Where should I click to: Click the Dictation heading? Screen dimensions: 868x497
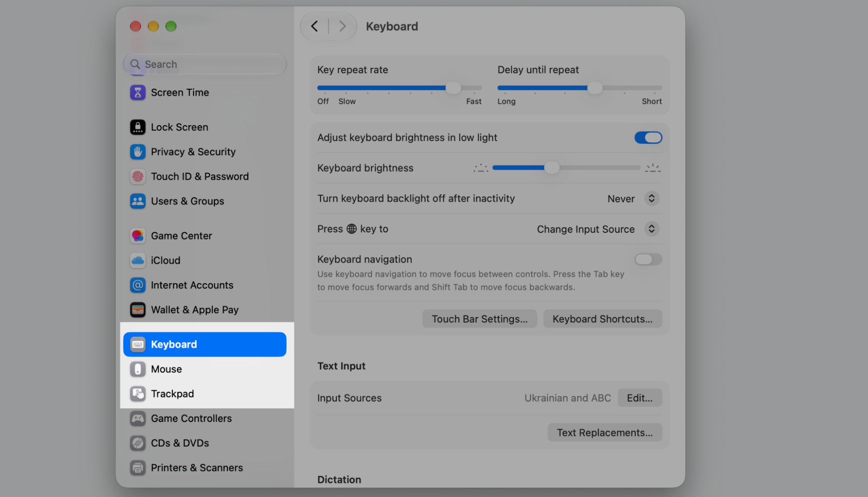[339, 480]
